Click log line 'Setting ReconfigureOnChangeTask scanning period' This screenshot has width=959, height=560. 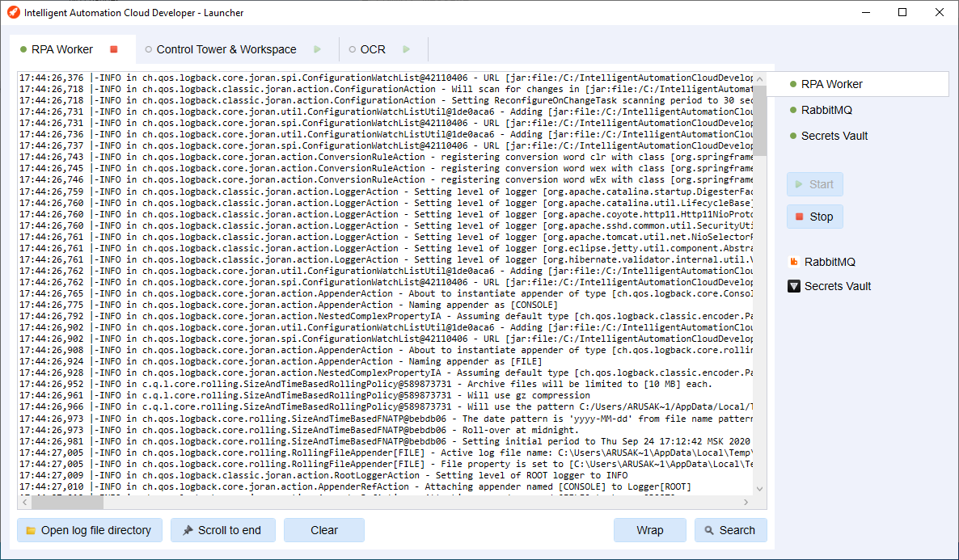386,100
